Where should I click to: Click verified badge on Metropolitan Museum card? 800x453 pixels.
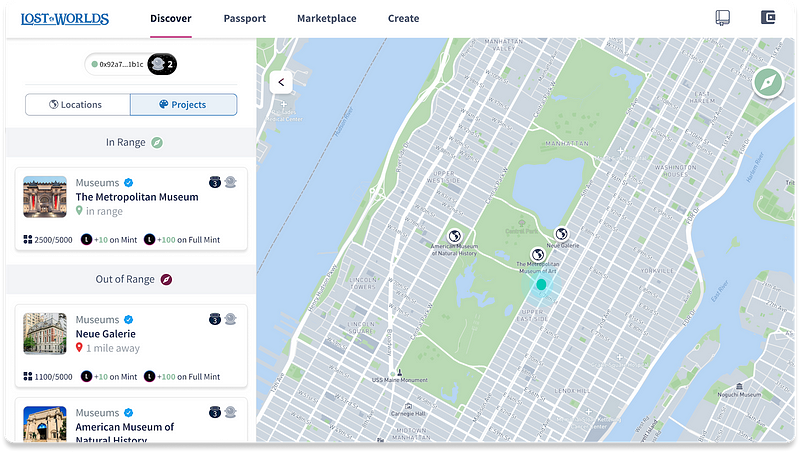pyautogui.click(x=129, y=183)
